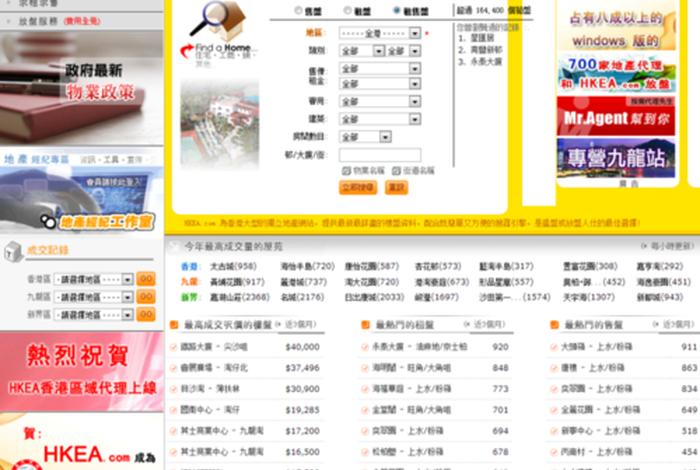Open the 政府最新物業政策 banner
The image size is (700, 470).
pos(82,88)
